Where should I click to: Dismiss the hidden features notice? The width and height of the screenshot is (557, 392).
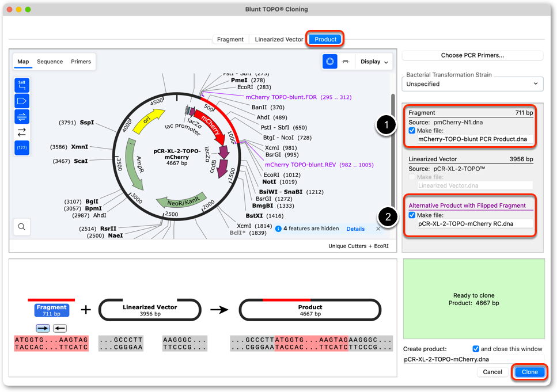pos(378,229)
